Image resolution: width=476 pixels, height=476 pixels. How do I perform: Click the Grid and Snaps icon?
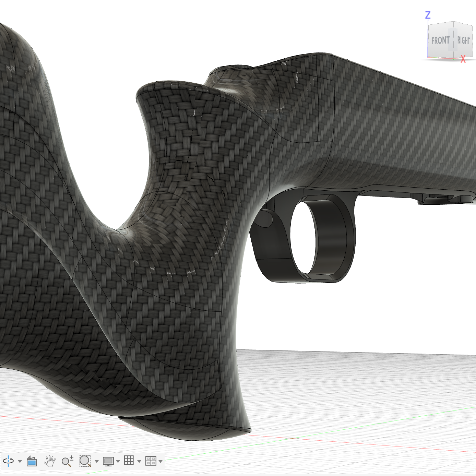click(129, 461)
